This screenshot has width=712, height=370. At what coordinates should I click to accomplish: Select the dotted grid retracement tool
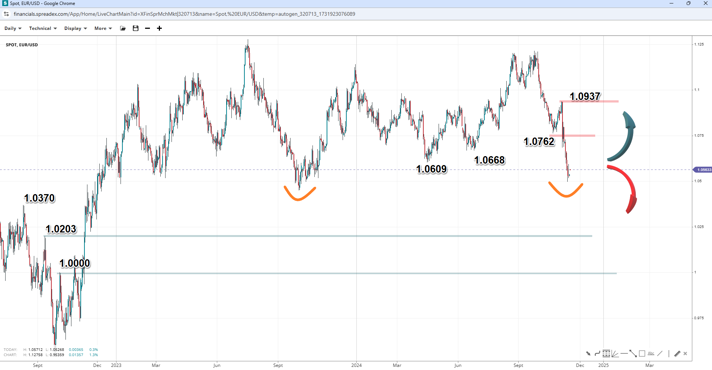[x=606, y=353]
